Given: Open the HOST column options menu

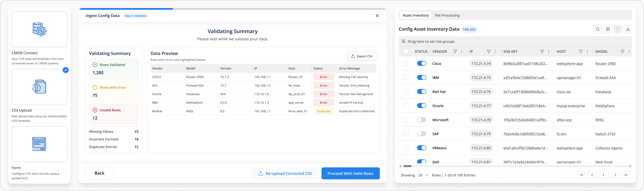Looking at the screenshot, I should [x=587, y=52].
